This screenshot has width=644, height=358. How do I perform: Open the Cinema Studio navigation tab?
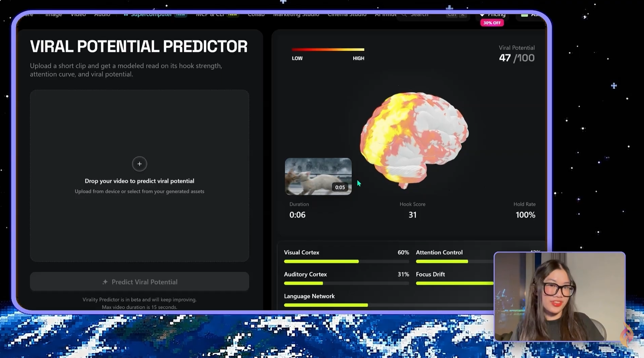pos(347,14)
